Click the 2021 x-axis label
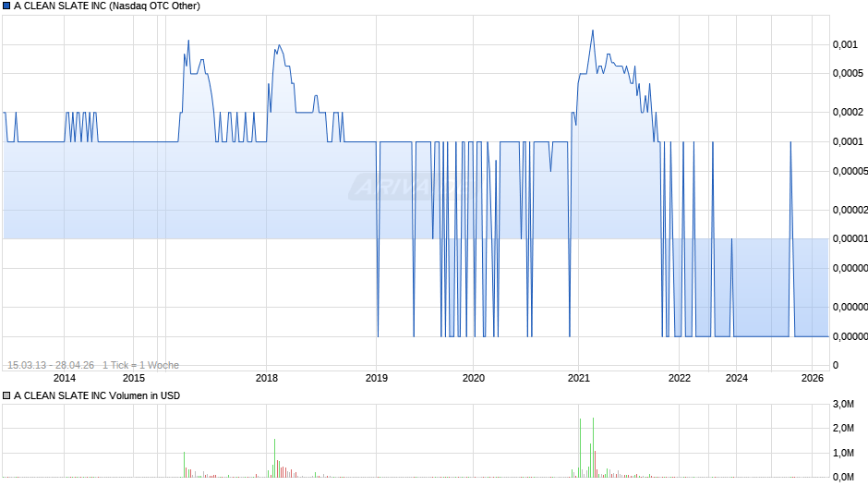This screenshot has width=868, height=486. (578, 378)
